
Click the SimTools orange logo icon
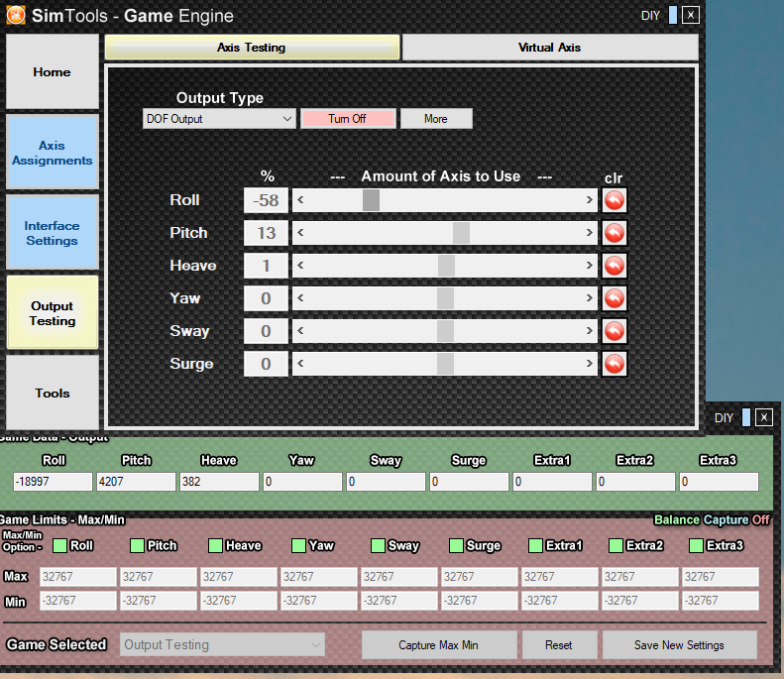click(x=16, y=15)
